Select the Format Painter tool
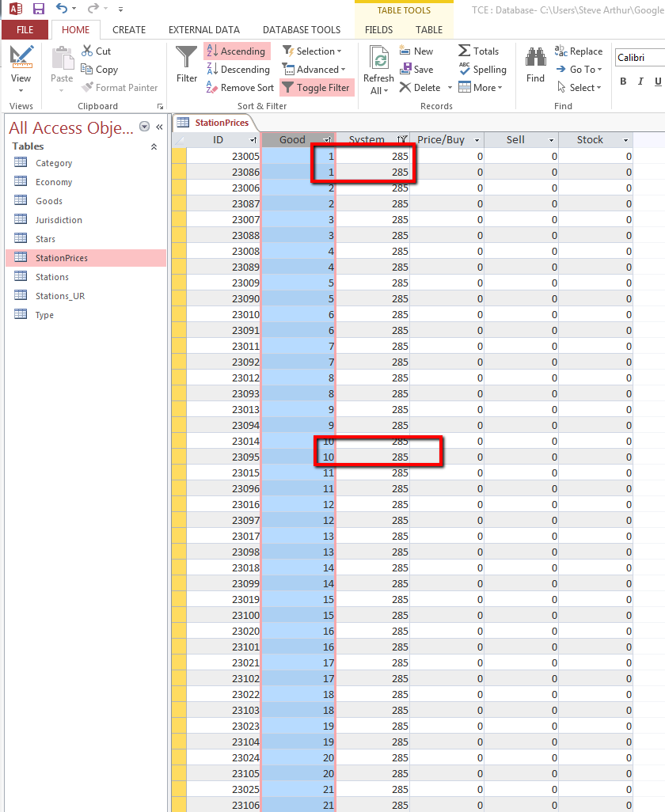Viewport: 665px width, 812px height. (120, 88)
